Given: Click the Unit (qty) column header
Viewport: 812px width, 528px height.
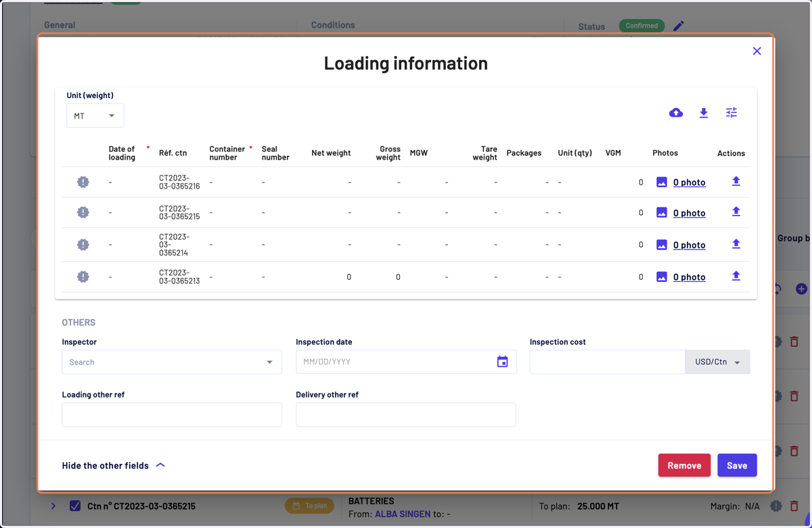Looking at the screenshot, I should click(574, 153).
